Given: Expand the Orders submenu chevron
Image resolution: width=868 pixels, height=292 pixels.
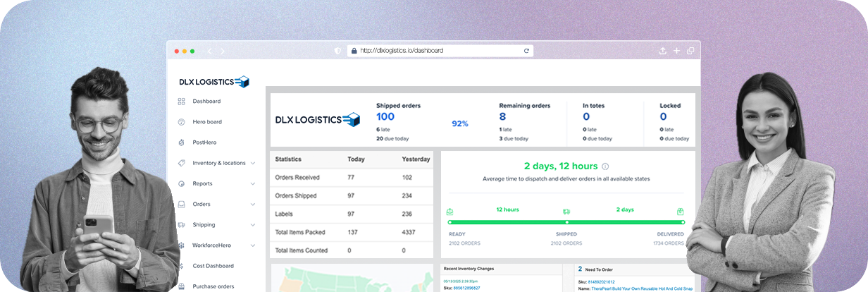Looking at the screenshot, I should tap(253, 205).
